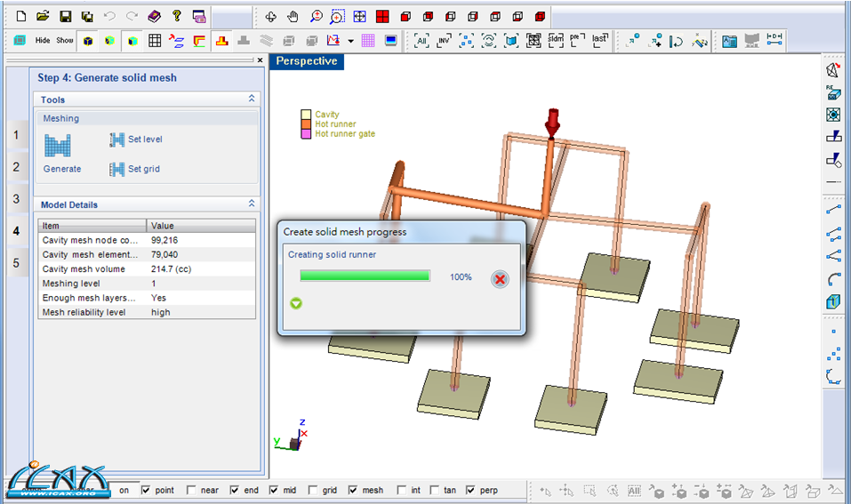Expand progress dialog details with green arrow

296,303
